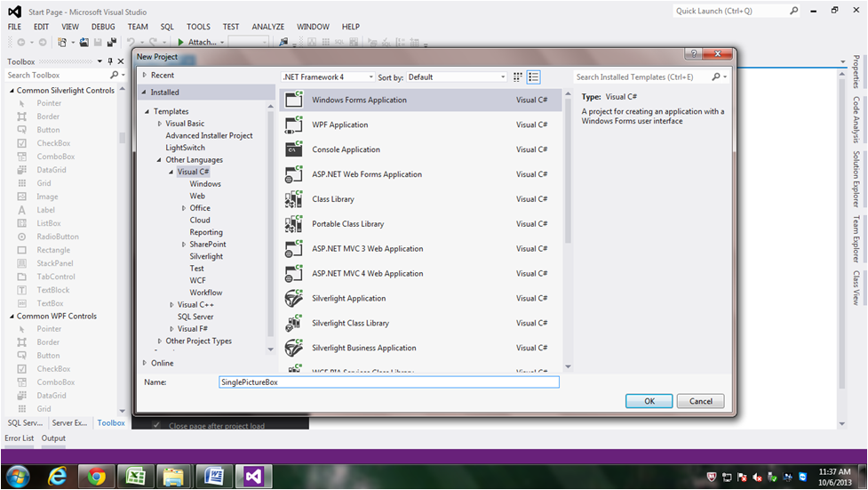
Task: Pin the Toolbox panel with auto-hide icon
Action: pos(110,61)
